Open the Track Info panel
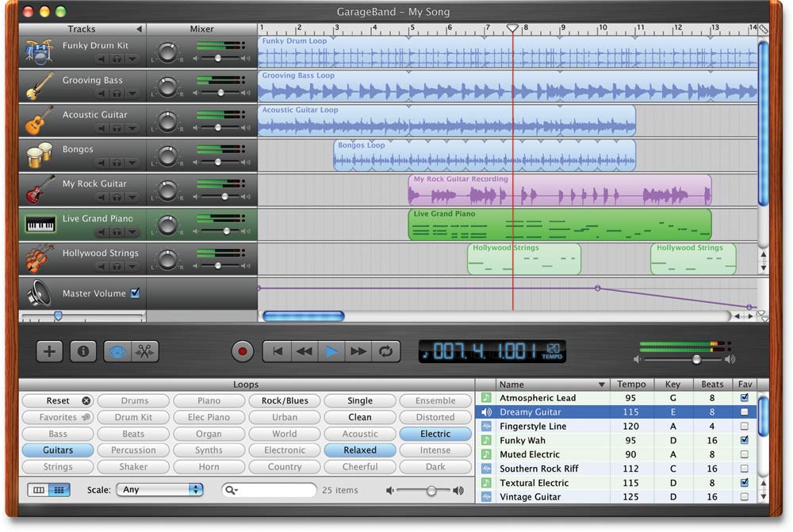This screenshot has width=793, height=532. [x=83, y=351]
